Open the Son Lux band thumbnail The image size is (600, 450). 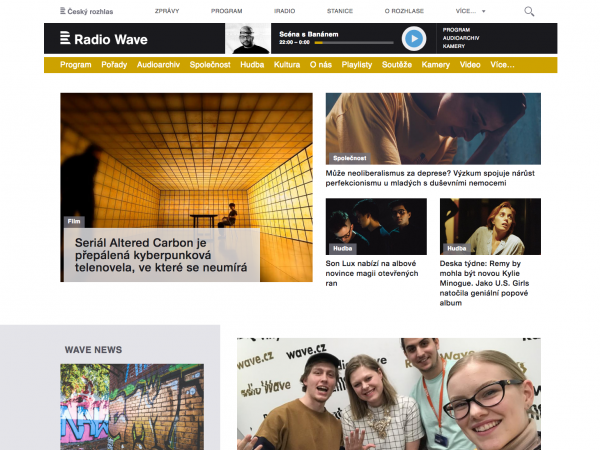[x=376, y=227]
